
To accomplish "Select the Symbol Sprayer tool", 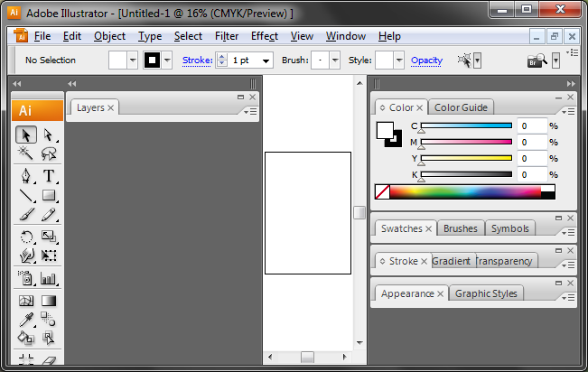I will tap(26, 278).
